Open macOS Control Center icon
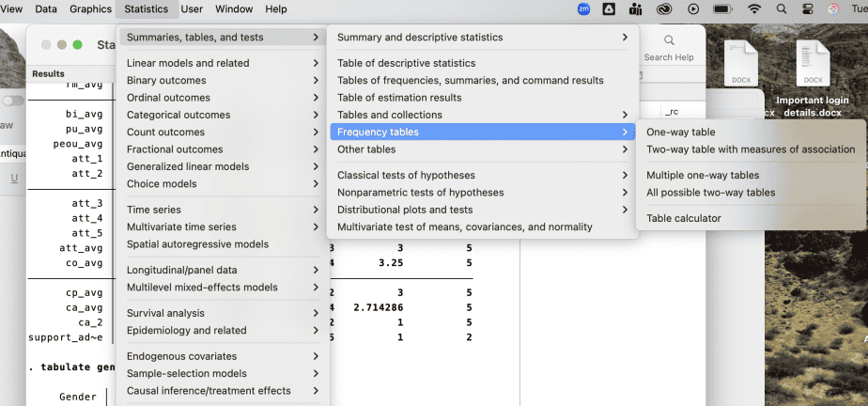This screenshot has height=406, width=868. tap(806, 8)
